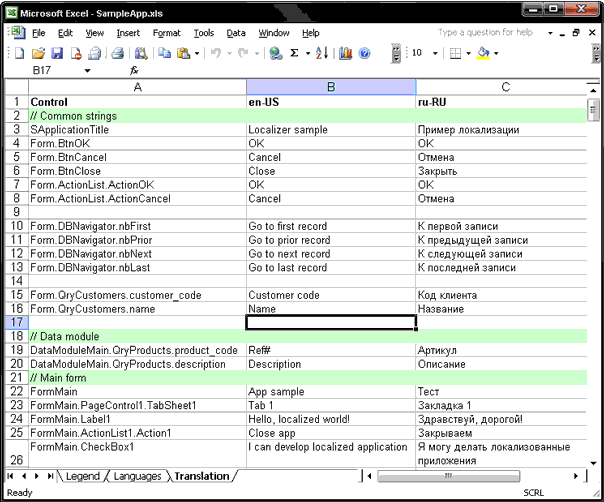Click the Research binoculars icon
This screenshot has height=502, width=604.
click(x=141, y=53)
